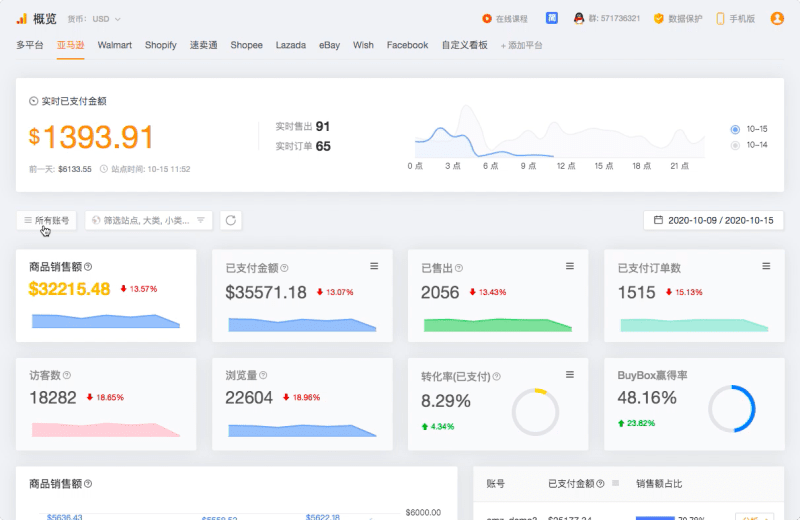The height and width of the screenshot is (520, 800).
Task: Open the 所有账号 account selector
Action: pyautogui.click(x=47, y=220)
